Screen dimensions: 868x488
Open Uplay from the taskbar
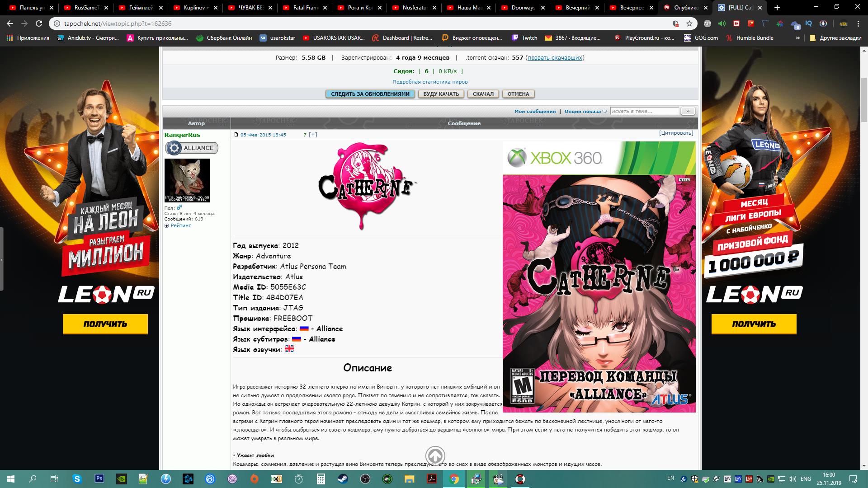(x=210, y=479)
